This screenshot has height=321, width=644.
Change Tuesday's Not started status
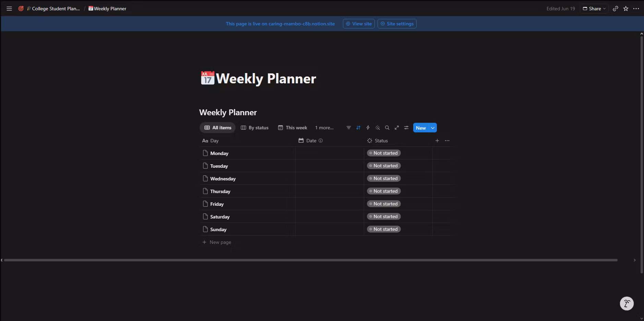(x=384, y=166)
